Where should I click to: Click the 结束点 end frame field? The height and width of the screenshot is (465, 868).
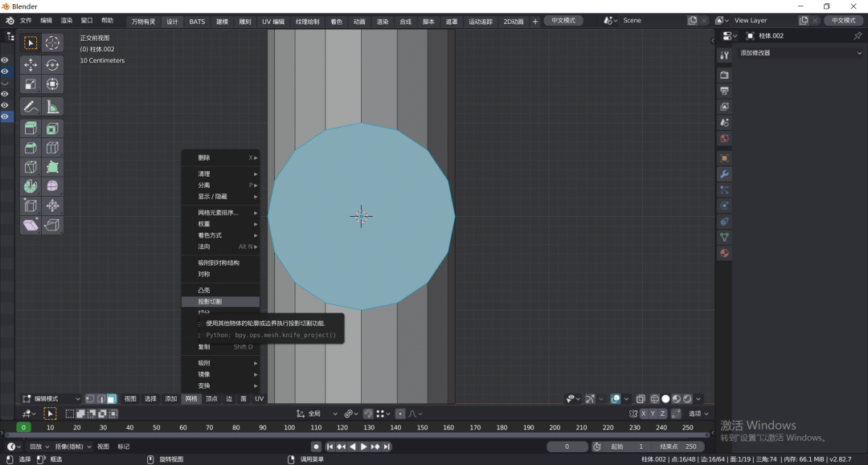678,447
